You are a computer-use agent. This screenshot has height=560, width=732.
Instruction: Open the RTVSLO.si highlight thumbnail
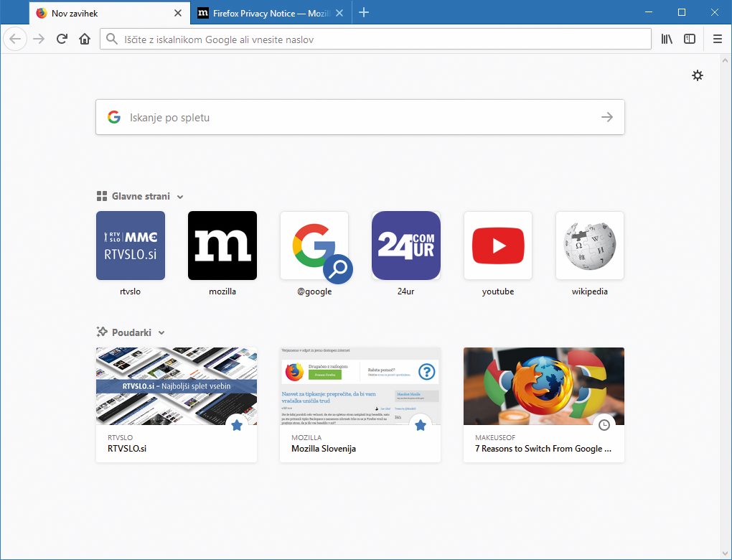tap(177, 386)
